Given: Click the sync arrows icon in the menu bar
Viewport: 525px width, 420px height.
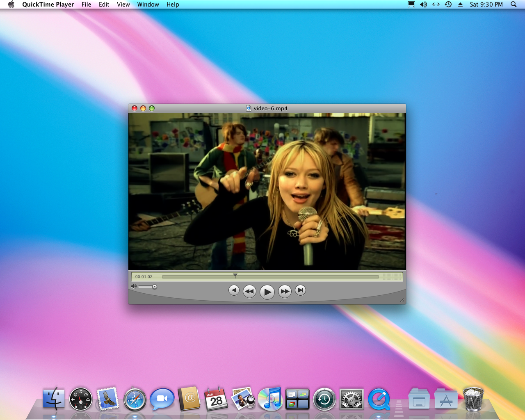Looking at the screenshot, I should point(436,5).
